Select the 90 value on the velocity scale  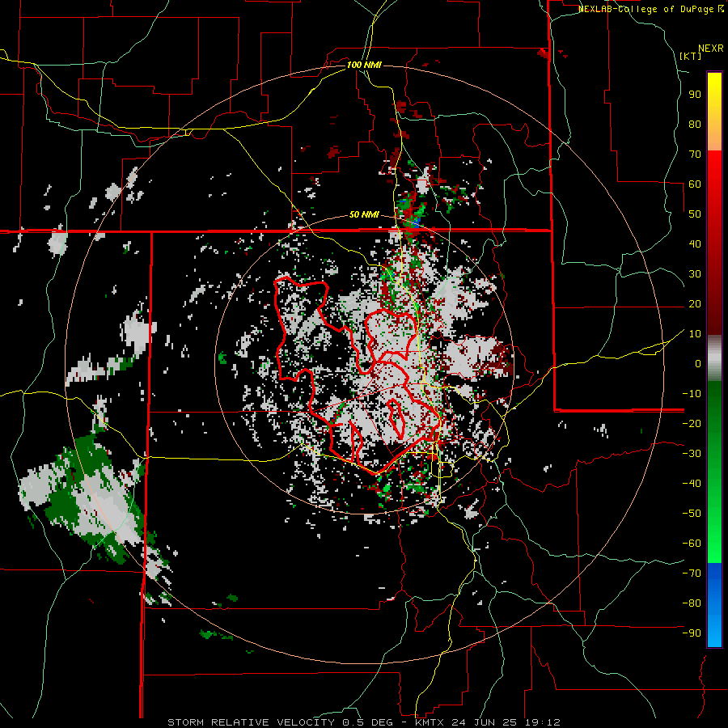695,95
